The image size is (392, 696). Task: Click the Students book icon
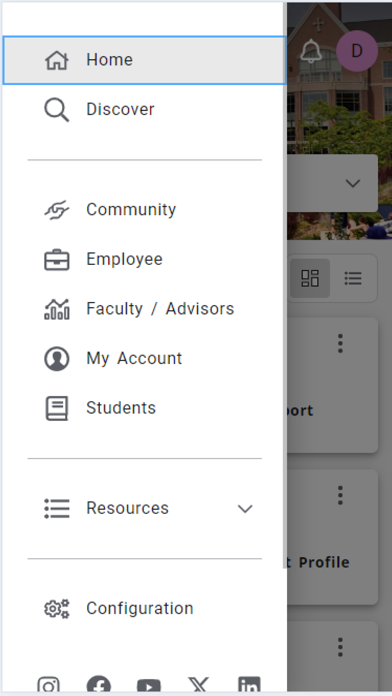[x=57, y=408]
